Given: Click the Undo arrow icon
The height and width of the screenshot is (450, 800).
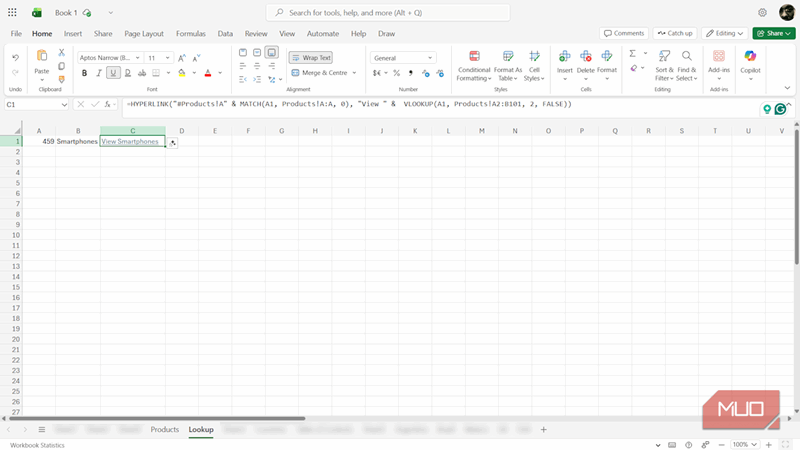Looking at the screenshot, I should tap(15, 58).
